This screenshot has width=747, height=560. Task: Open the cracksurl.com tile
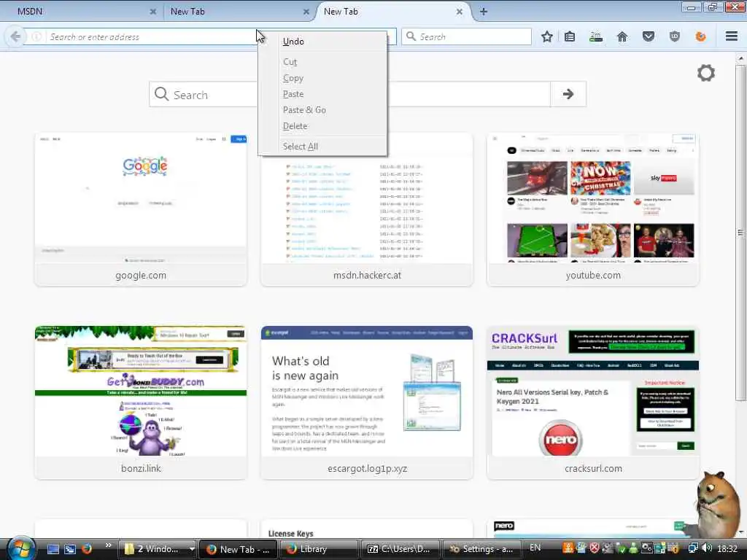click(x=593, y=402)
